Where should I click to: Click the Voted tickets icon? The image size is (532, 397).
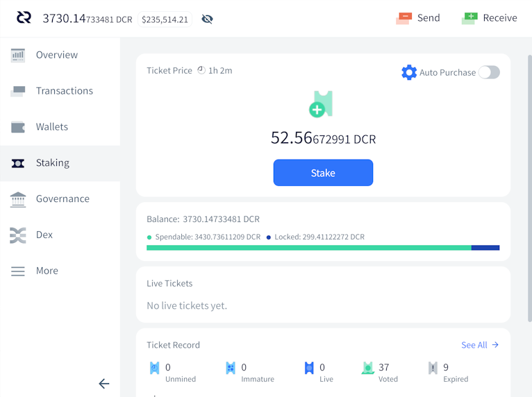click(x=367, y=368)
